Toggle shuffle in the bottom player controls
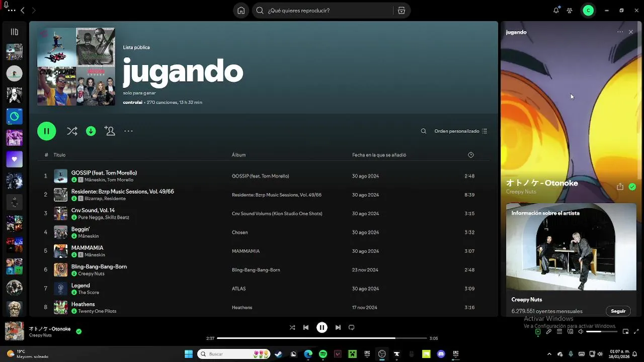Screen dimensions: 644x362 coord(292,327)
